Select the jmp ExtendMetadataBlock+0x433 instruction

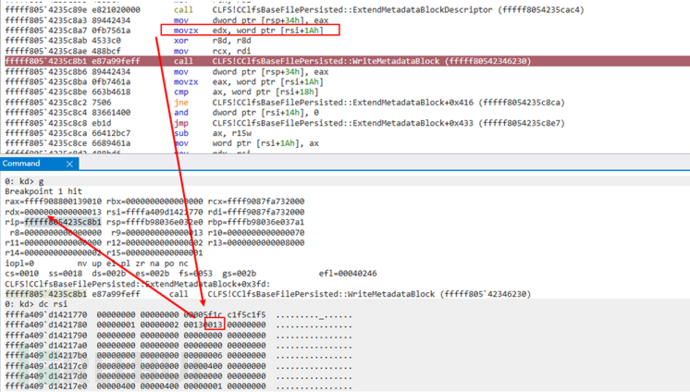click(285, 123)
